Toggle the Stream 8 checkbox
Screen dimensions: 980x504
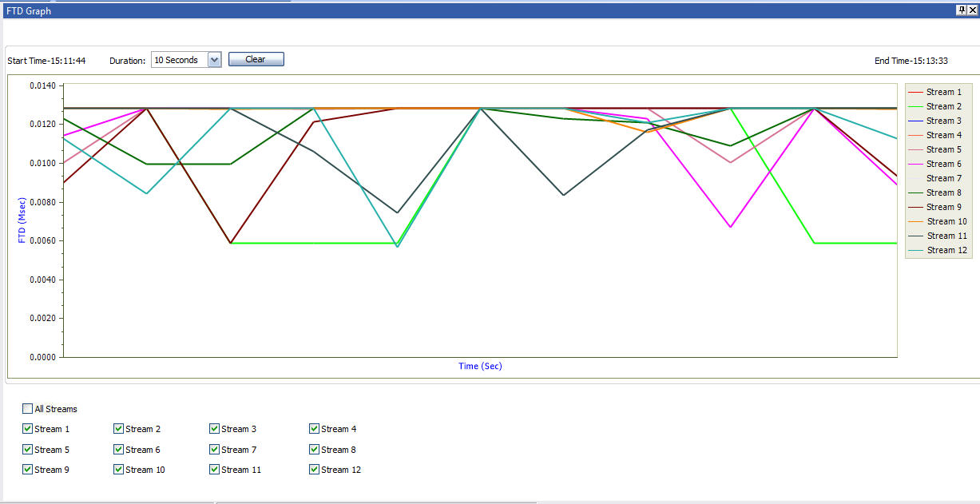[x=314, y=449]
